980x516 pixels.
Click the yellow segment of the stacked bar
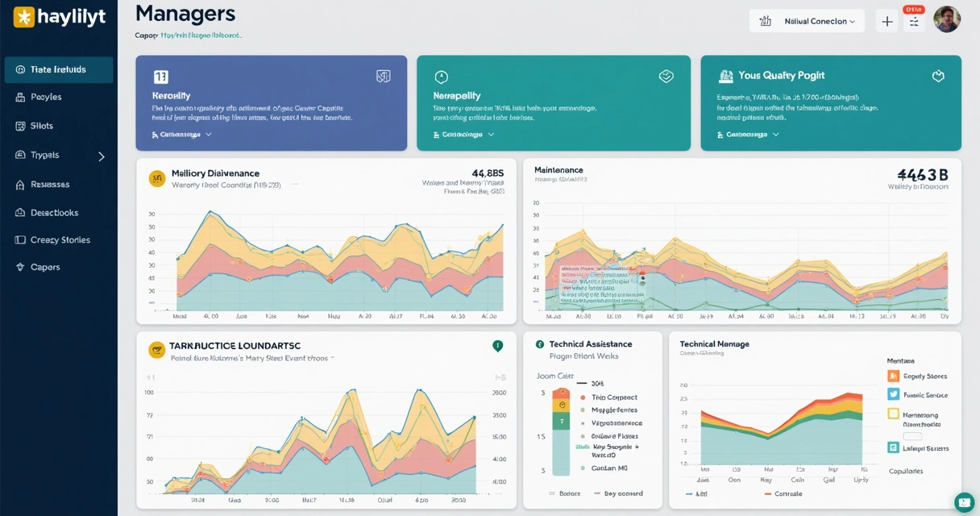560,405
